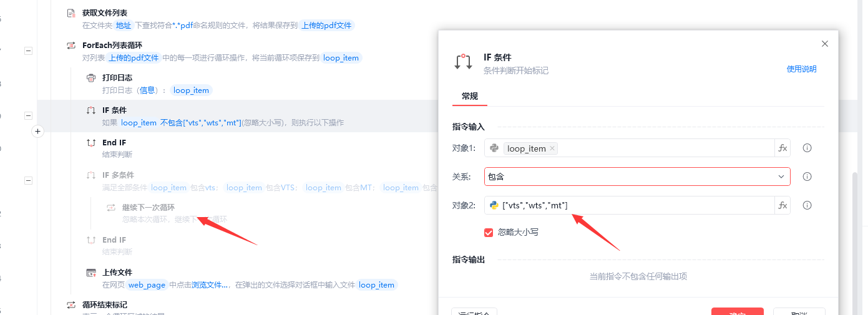Collapse the IF 多条件 block
Screen dimensions: 868x315
(28, 181)
